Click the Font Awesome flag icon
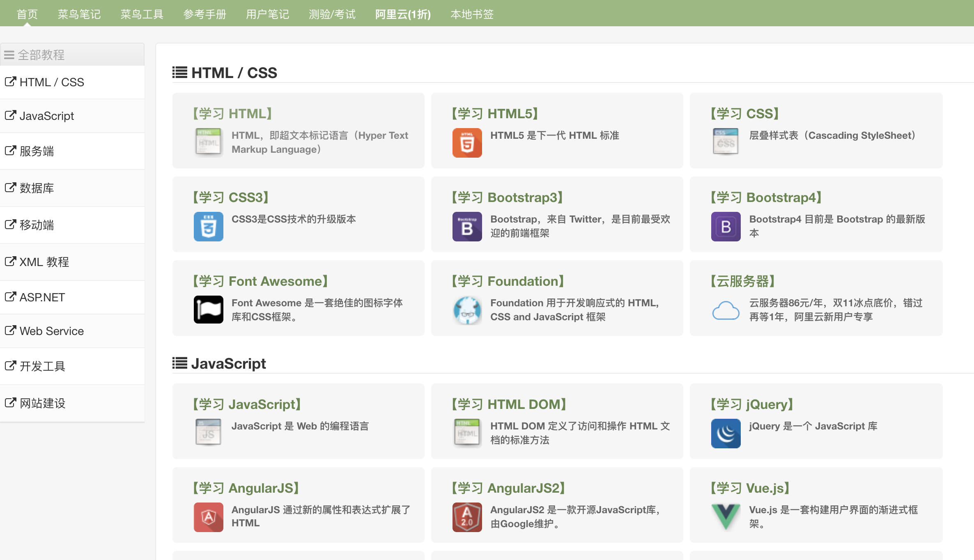Viewport: 974px width, 560px height. coord(208,310)
